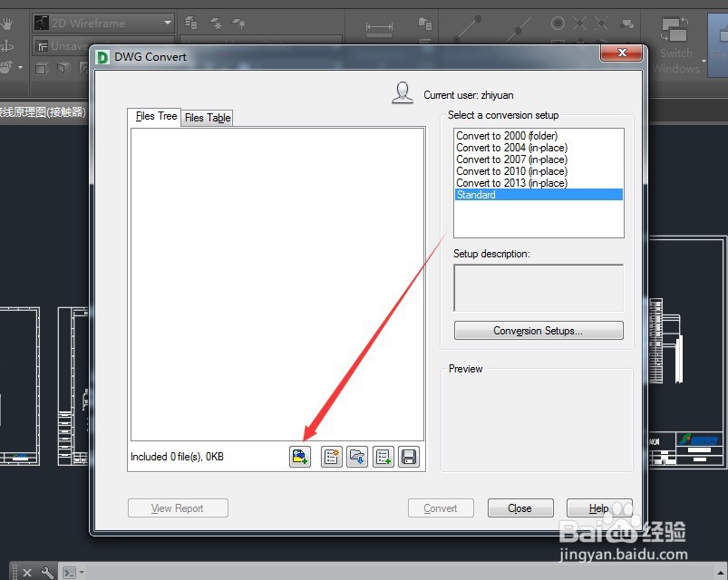Viewport: 728px width, 580px height.
Task: Click the second diagonal line tool icon
Action: point(520,29)
